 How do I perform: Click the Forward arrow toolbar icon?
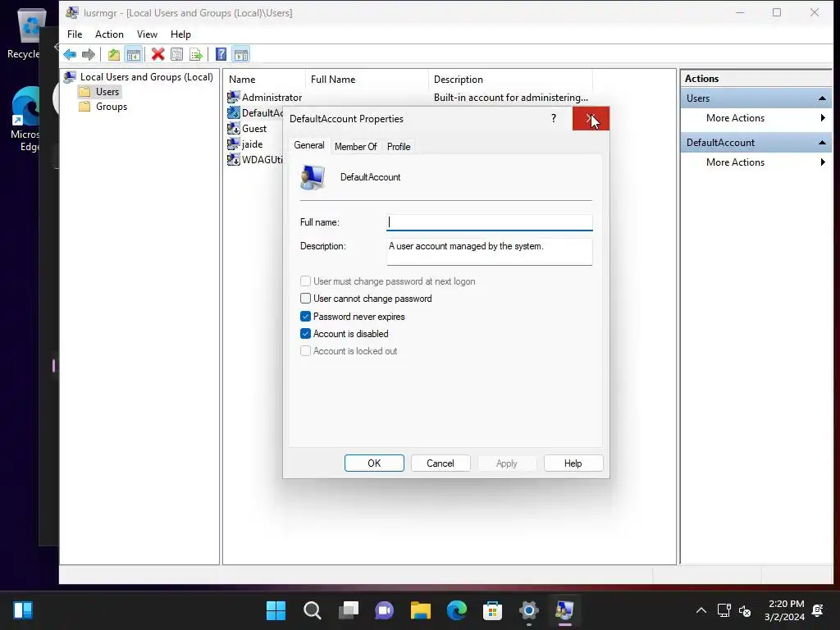(89, 54)
